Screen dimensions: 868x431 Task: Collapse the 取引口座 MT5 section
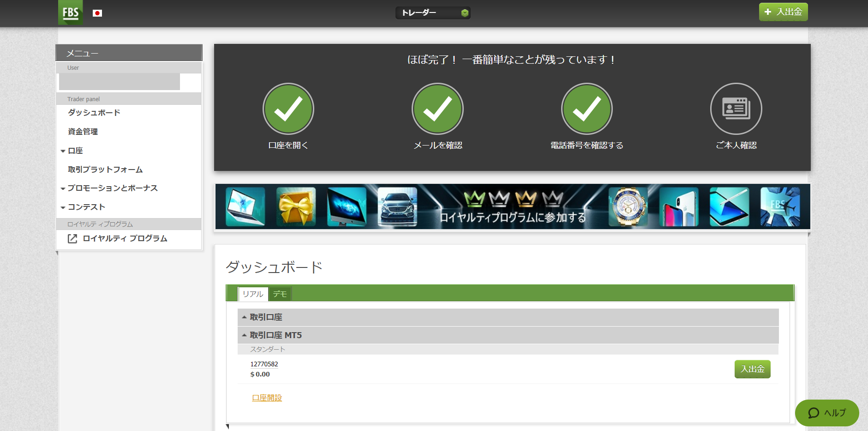pos(275,335)
